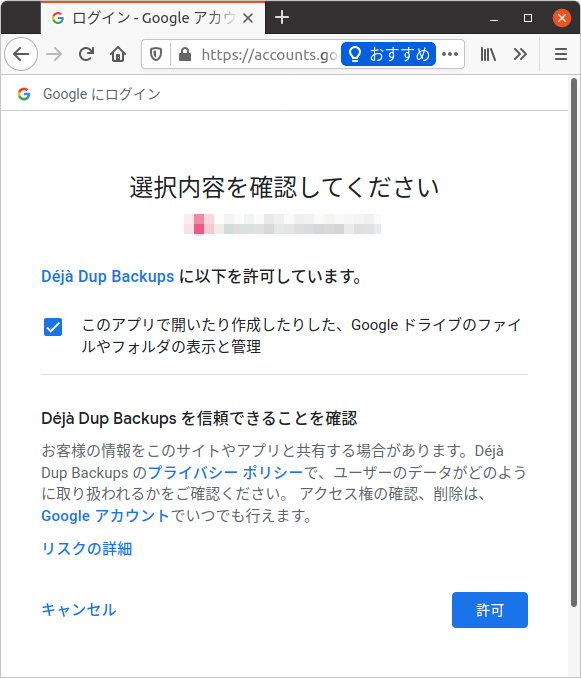Reload the current page
Screen dimensions: 581x678
tap(86, 54)
